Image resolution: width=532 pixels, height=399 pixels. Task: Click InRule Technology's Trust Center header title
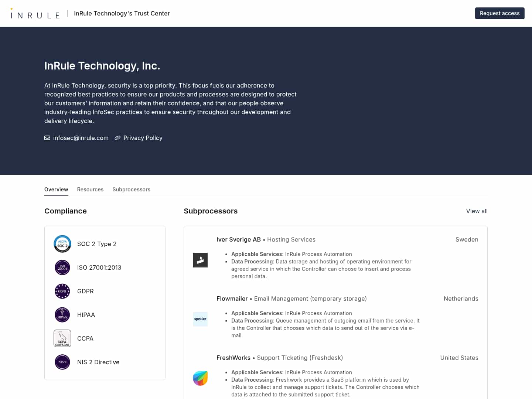(122, 13)
